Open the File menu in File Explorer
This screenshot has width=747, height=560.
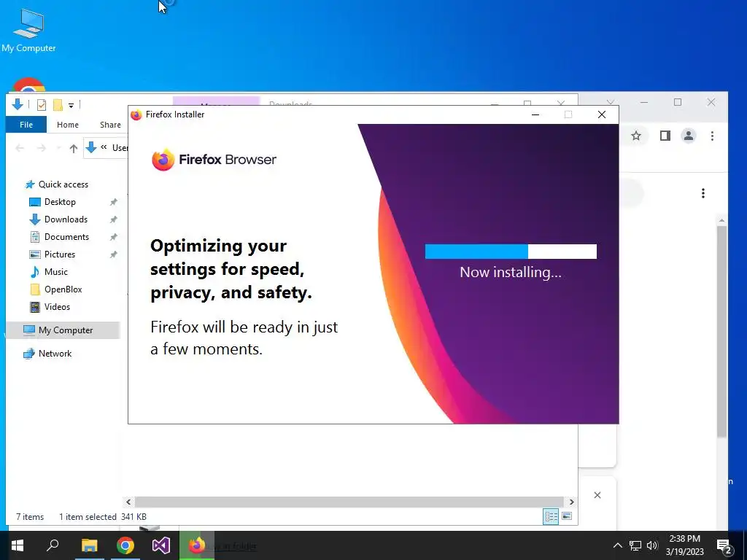[x=26, y=125]
